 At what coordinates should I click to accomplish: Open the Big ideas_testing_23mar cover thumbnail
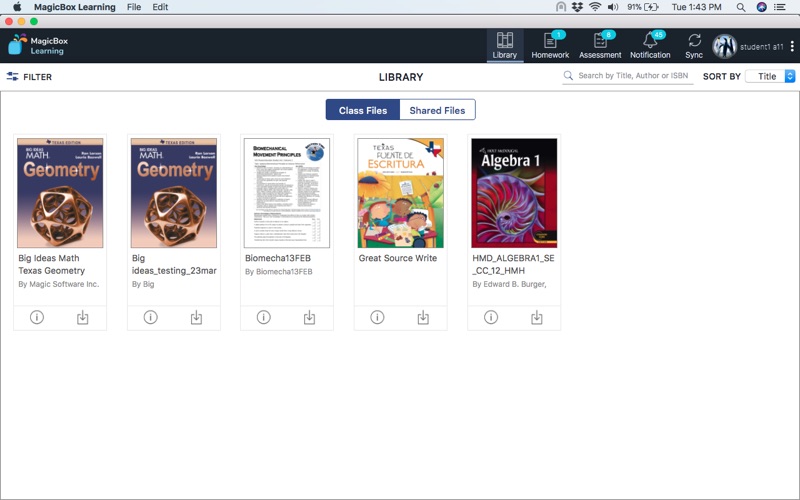click(174, 193)
